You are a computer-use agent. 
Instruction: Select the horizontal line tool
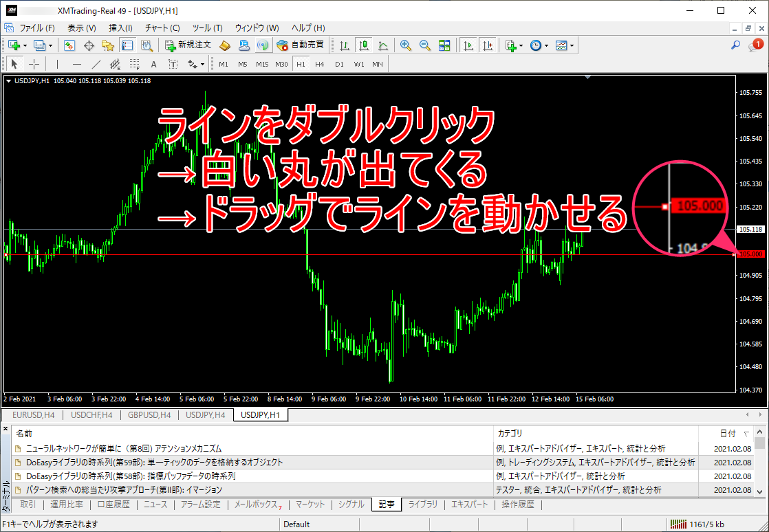pos(77,64)
